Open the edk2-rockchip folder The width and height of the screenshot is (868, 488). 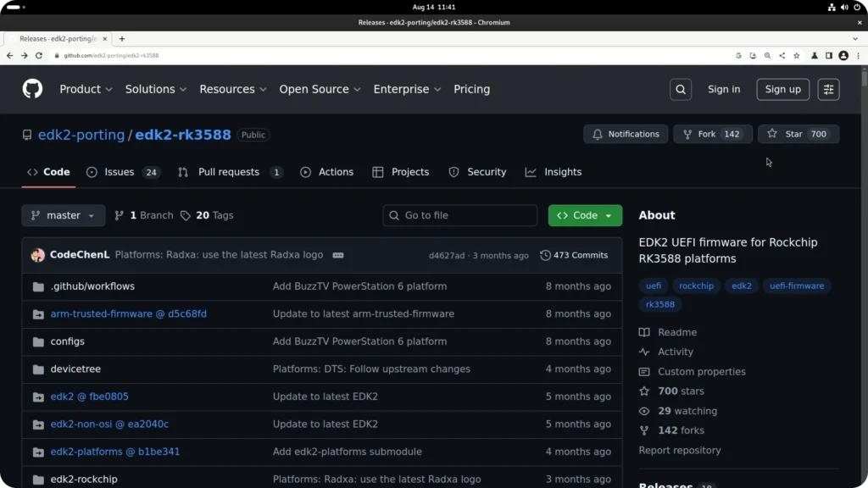84,480
